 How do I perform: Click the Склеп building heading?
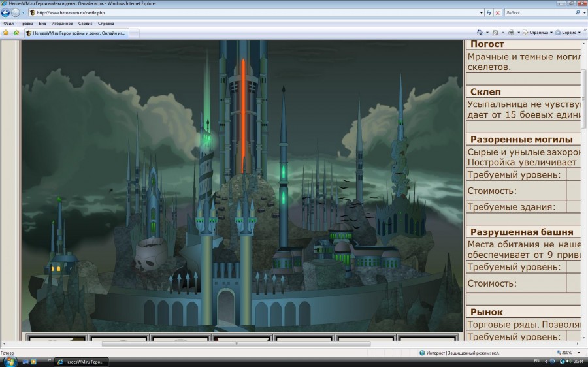coord(485,92)
